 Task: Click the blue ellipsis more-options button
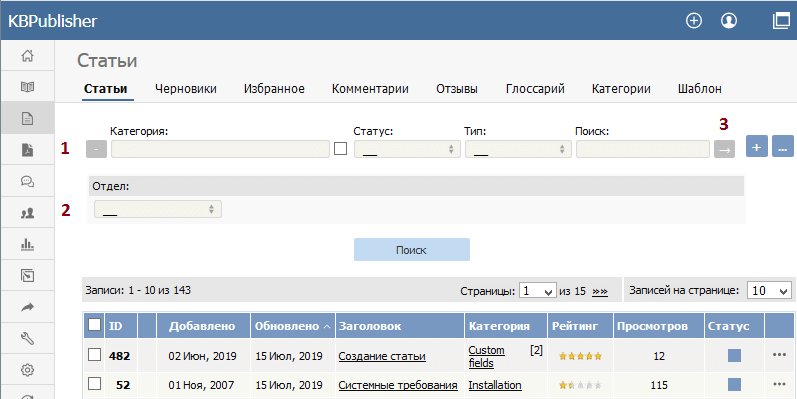783,146
